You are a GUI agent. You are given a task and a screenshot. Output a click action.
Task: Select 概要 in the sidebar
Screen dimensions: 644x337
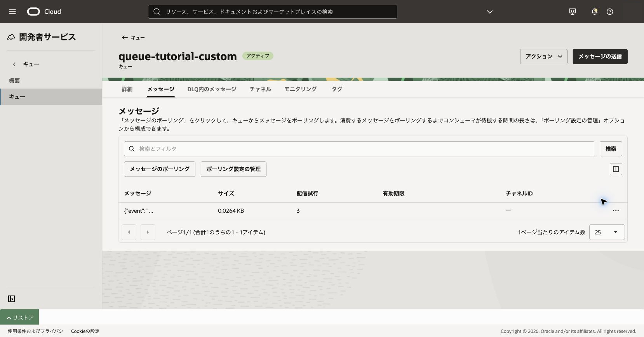pos(51,80)
